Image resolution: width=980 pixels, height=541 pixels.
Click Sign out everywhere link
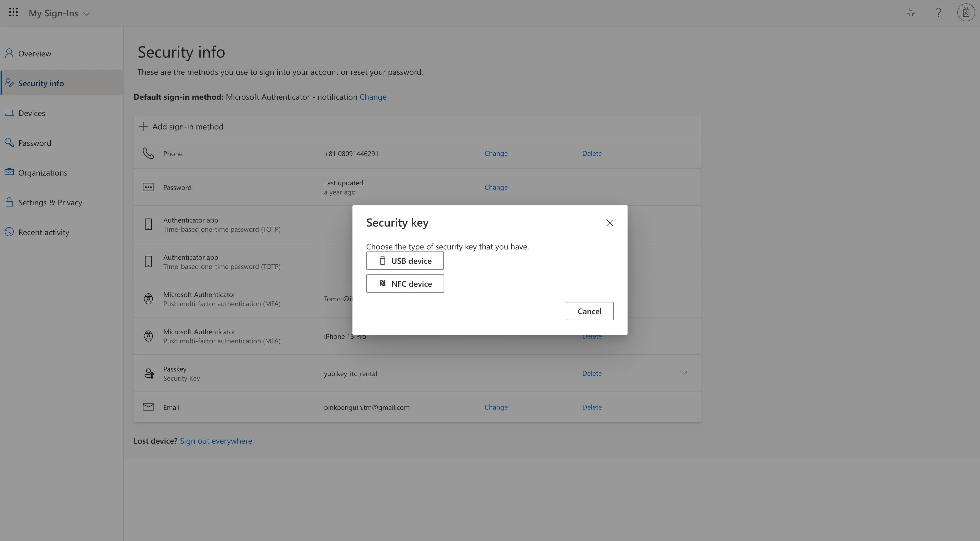[x=216, y=441]
